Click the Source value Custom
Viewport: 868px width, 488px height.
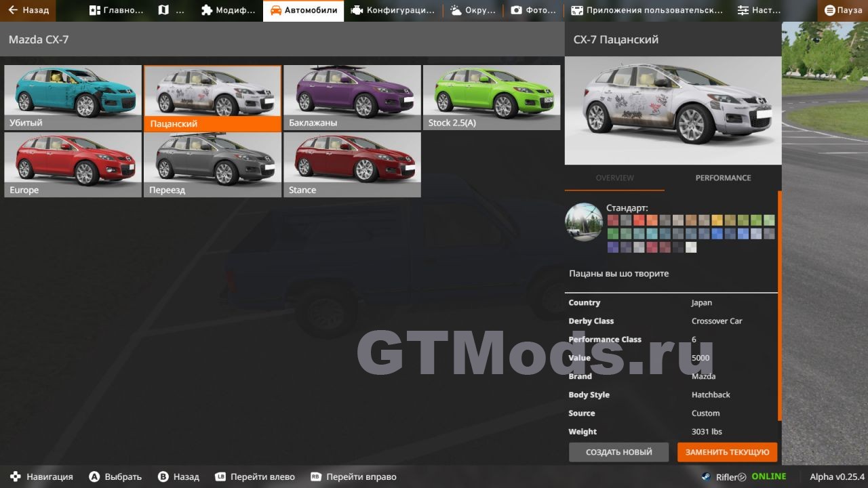tap(705, 413)
